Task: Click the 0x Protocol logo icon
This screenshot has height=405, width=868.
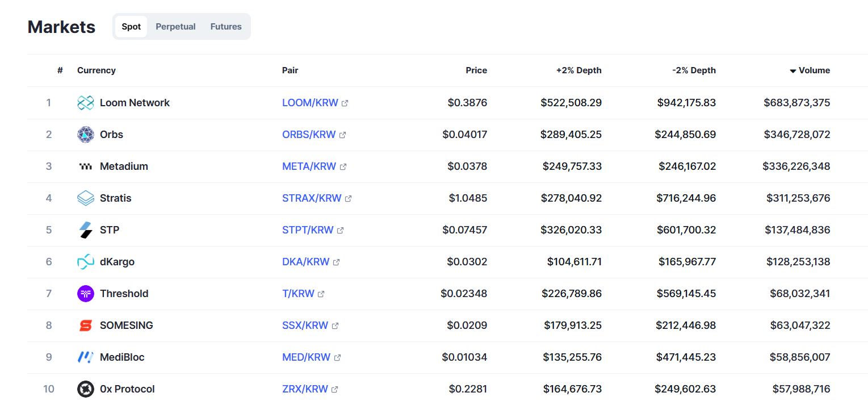Action: pos(86,389)
